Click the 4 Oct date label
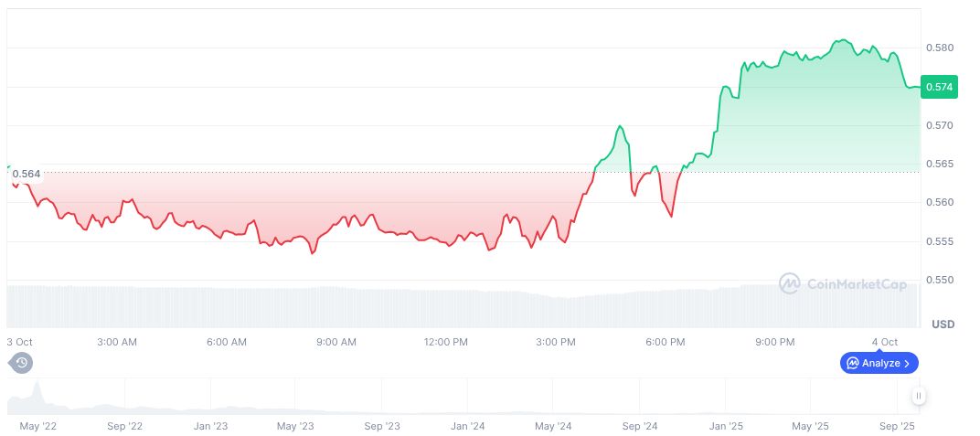The height and width of the screenshot is (436, 980). 884,342
